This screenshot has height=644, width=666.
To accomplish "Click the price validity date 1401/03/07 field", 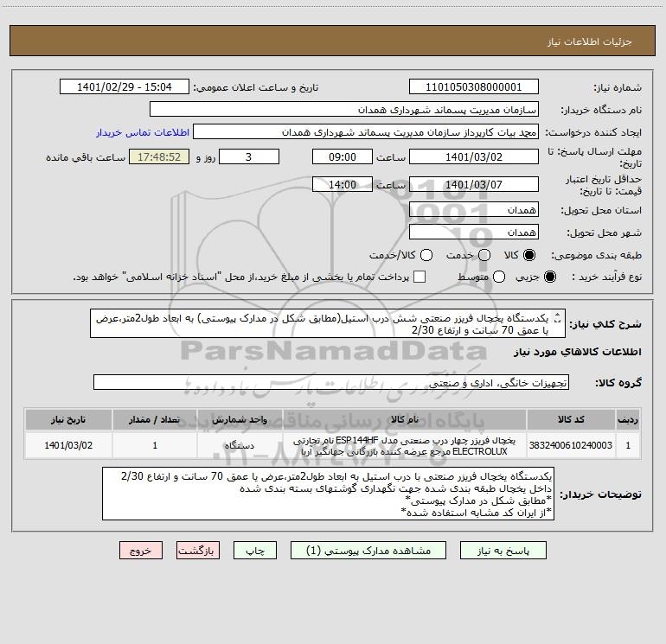I will (x=474, y=184).
